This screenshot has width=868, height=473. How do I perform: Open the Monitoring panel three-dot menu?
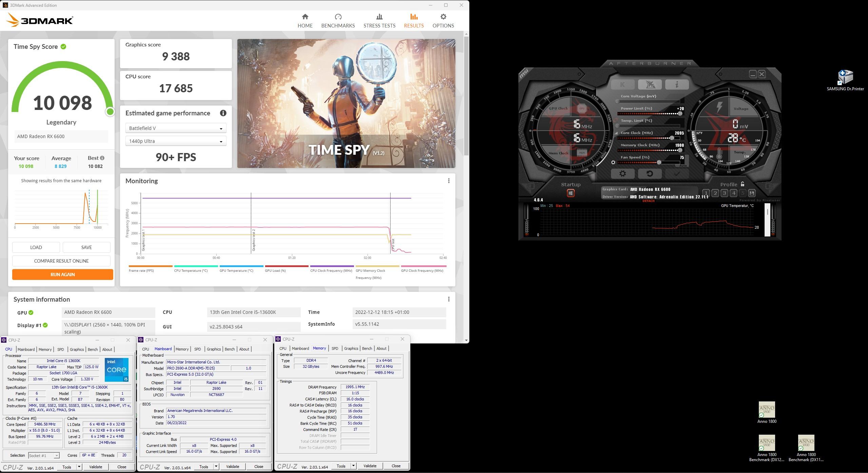click(x=449, y=181)
